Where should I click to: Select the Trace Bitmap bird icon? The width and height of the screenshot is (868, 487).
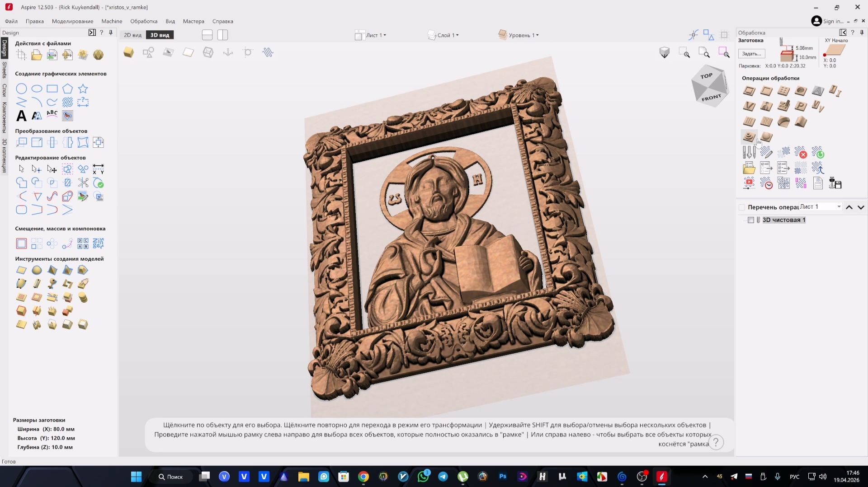67,116
